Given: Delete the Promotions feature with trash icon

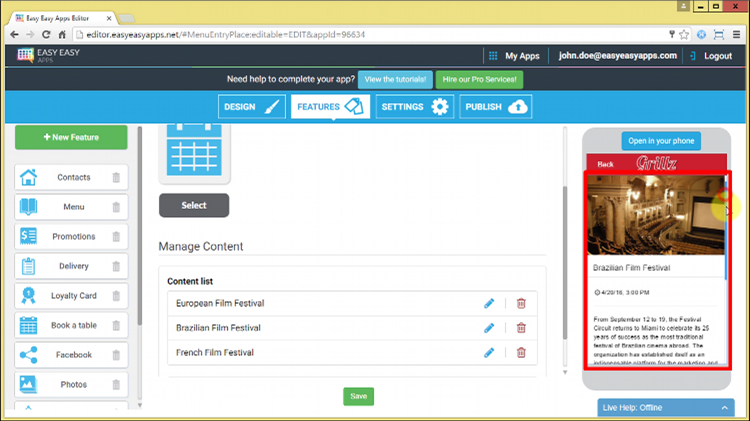Looking at the screenshot, I should (x=116, y=237).
